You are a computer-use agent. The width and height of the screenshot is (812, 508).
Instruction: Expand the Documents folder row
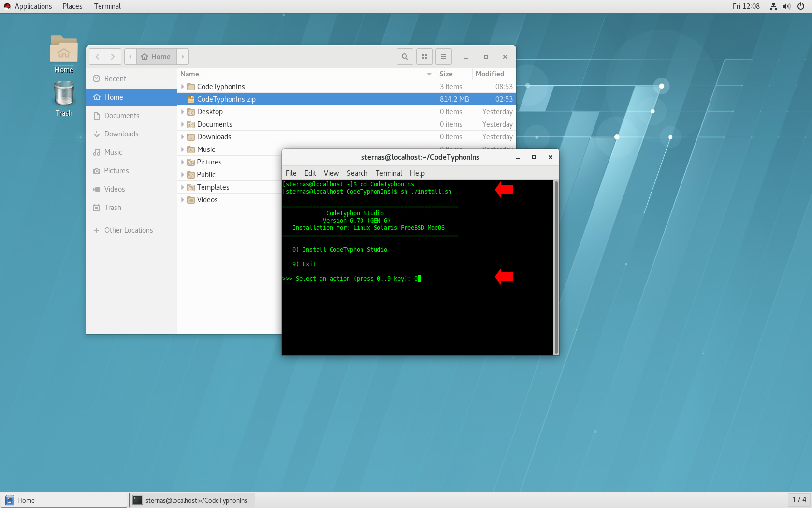(x=182, y=124)
